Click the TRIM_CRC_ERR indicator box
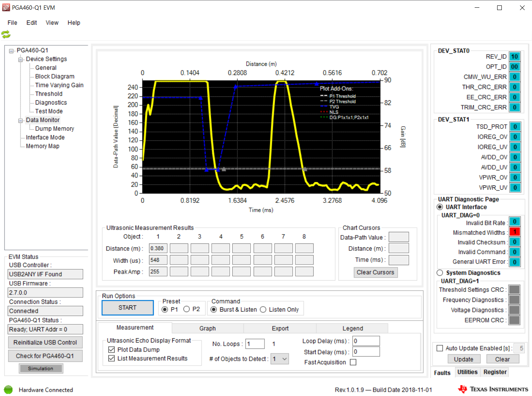This screenshot has width=532, height=396. click(515, 107)
